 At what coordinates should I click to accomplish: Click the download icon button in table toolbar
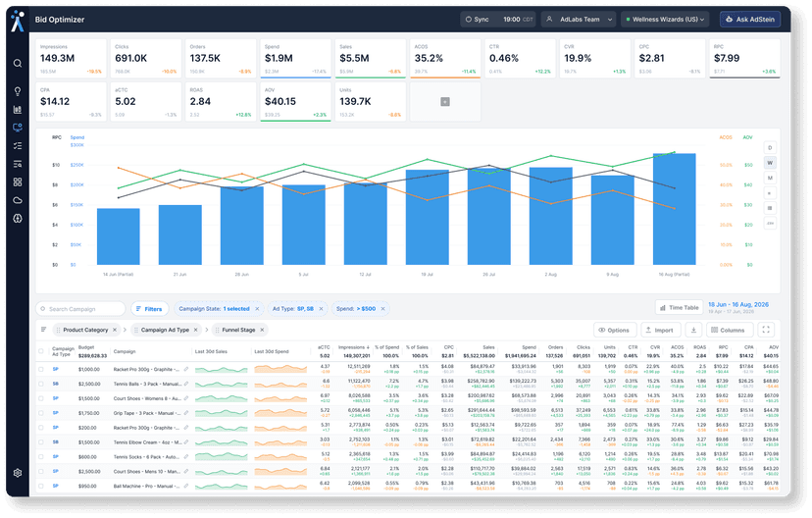point(693,330)
